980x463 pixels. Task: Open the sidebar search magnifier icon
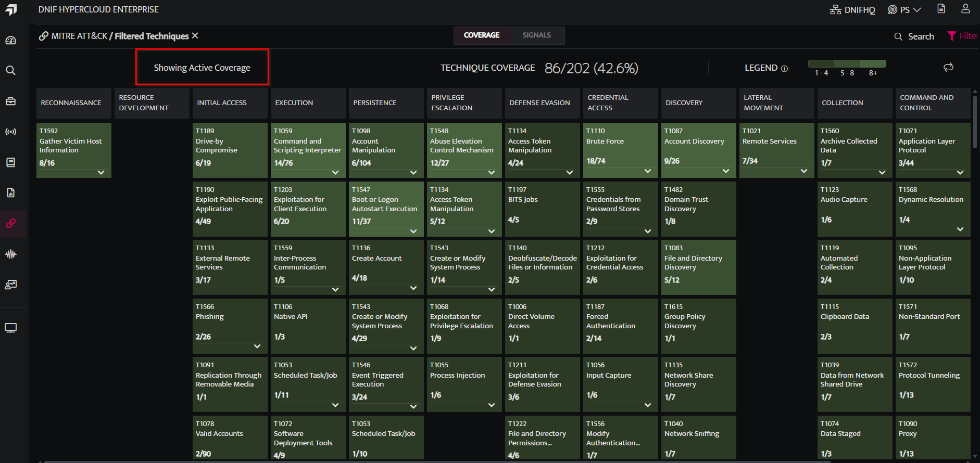coord(11,70)
